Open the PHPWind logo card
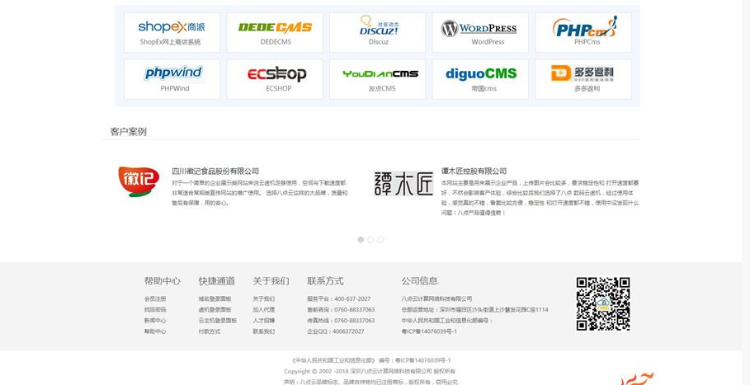The width and height of the screenshot is (750, 385). (172, 79)
